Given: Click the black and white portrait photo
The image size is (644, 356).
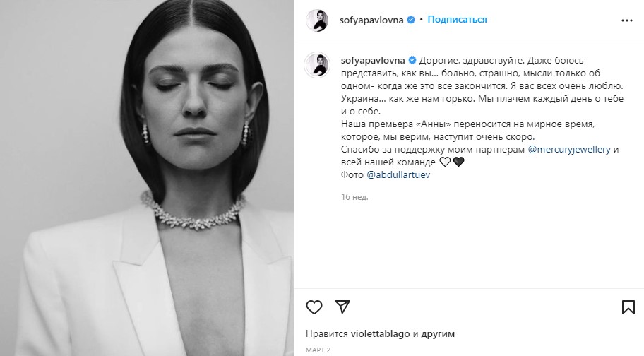Looking at the screenshot, I should [x=147, y=178].
